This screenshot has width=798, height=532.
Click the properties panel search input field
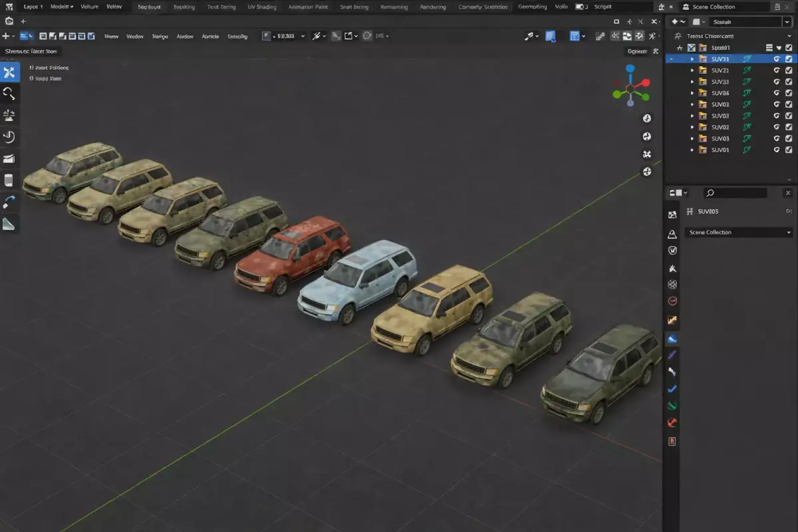point(735,193)
